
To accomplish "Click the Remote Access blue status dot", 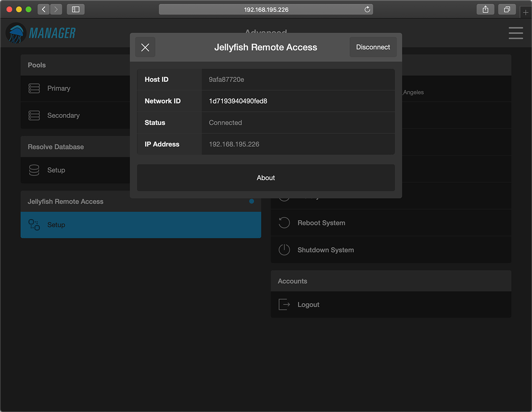I will point(252,201).
